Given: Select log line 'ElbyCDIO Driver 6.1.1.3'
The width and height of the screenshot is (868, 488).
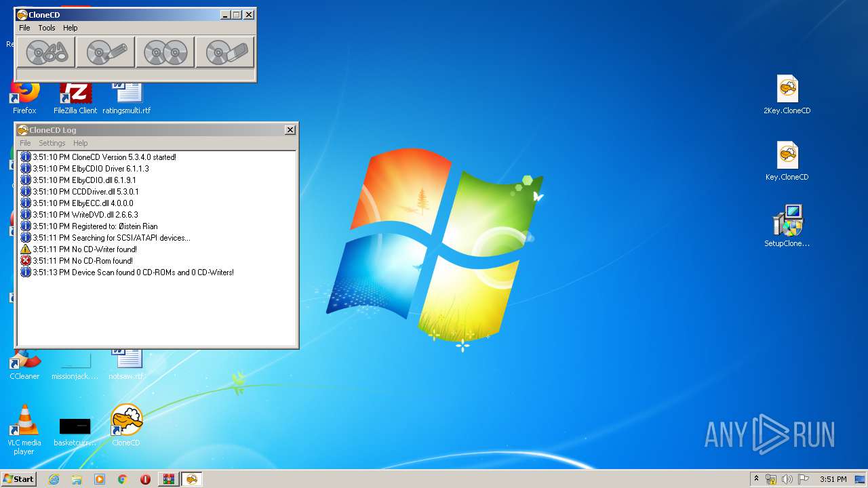Looking at the screenshot, I should pos(85,169).
